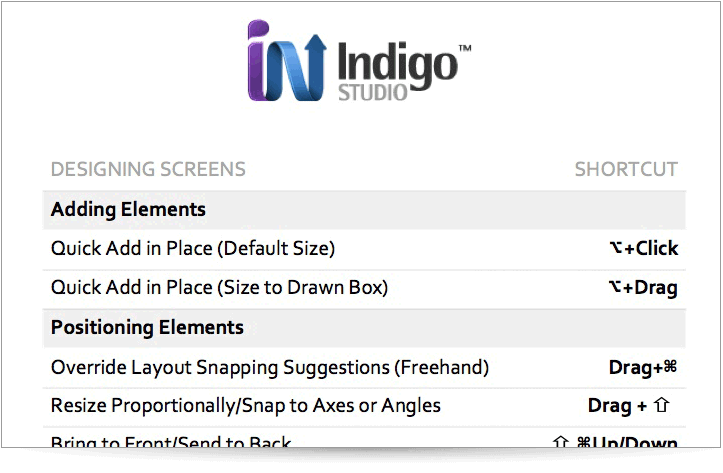
Task: Select Quick Add in Place (Size to Drawn Box)
Action: [x=364, y=289]
